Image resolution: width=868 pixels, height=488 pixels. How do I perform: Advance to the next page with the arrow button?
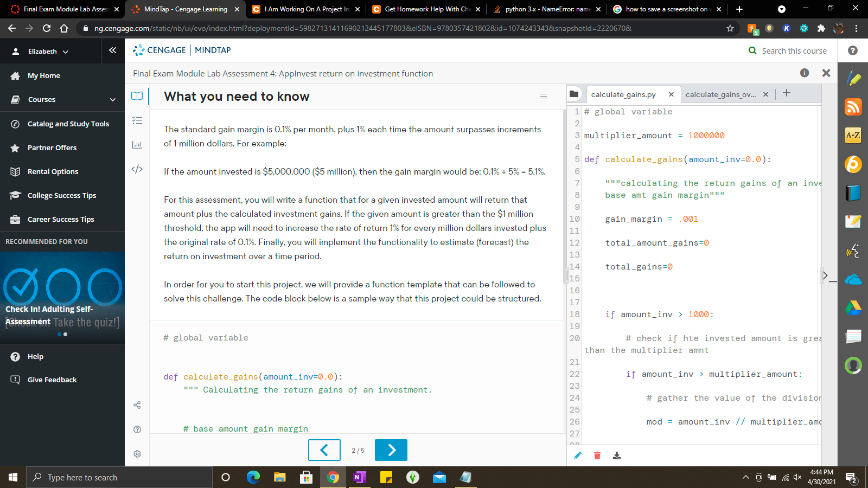click(391, 450)
